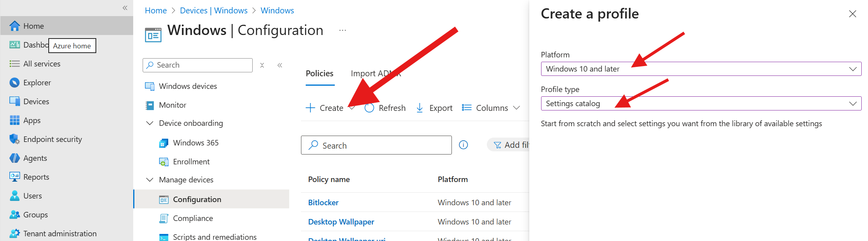868x241 pixels.
Task: Click the Reports monitor icon
Action: tap(15, 177)
